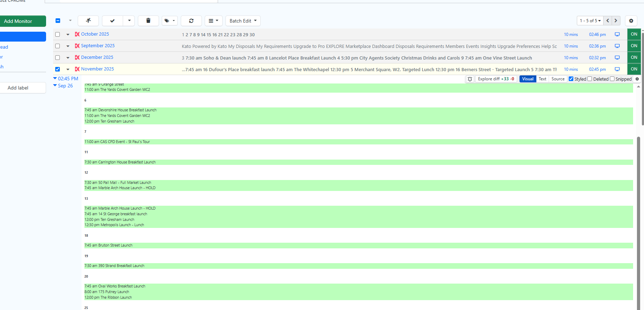
Task: Click the Add Monitor button
Action: click(x=18, y=21)
